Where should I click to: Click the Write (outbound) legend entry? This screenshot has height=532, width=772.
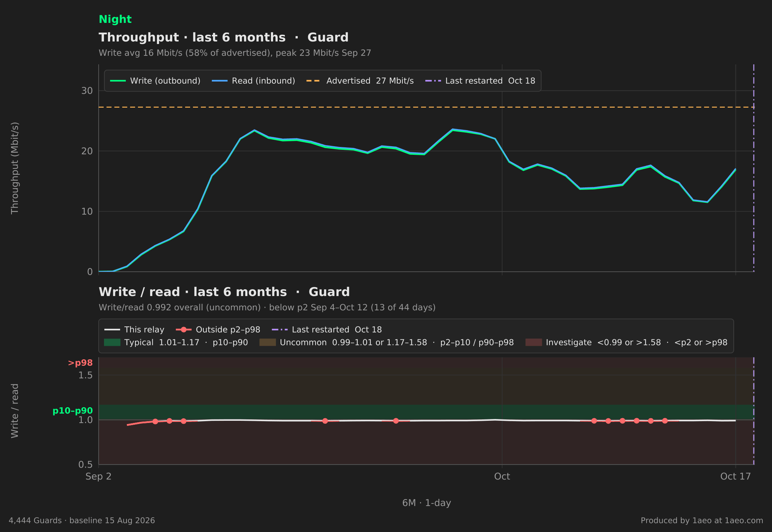[x=155, y=81]
